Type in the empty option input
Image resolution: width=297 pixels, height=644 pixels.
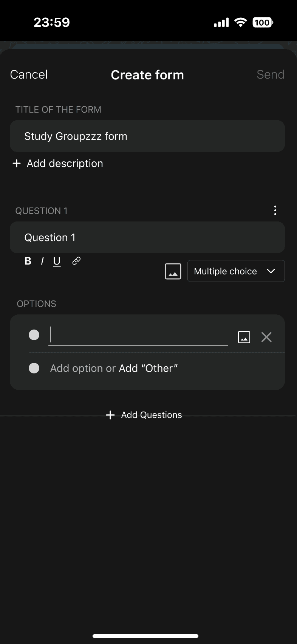(x=138, y=335)
